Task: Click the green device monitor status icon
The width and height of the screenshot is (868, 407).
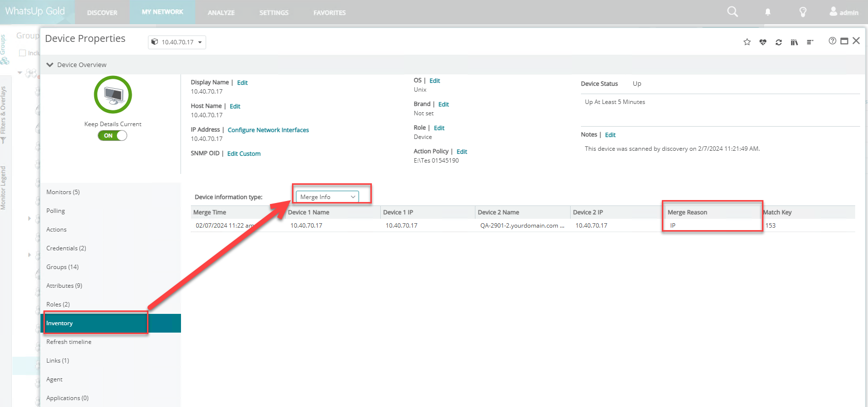Action: tap(113, 95)
